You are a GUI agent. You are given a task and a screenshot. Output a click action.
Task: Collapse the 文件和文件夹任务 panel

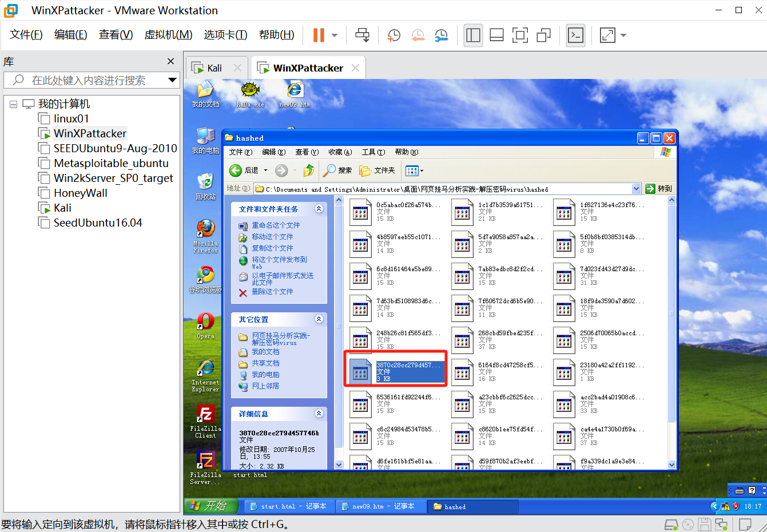(319, 209)
